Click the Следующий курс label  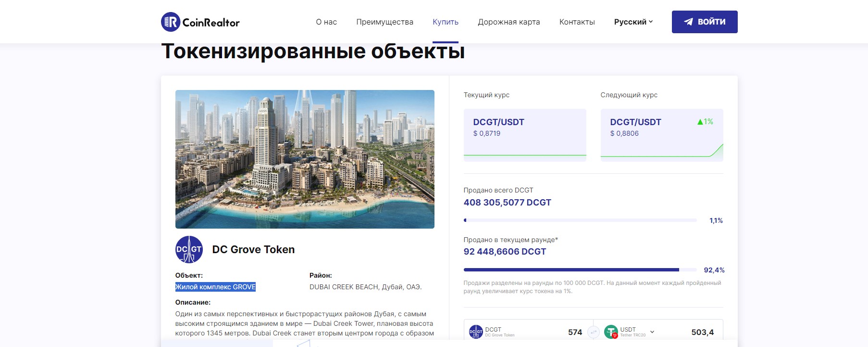(629, 95)
